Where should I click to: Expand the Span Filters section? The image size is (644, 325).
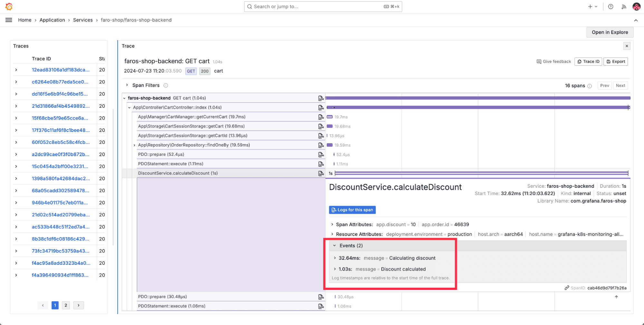(x=127, y=85)
